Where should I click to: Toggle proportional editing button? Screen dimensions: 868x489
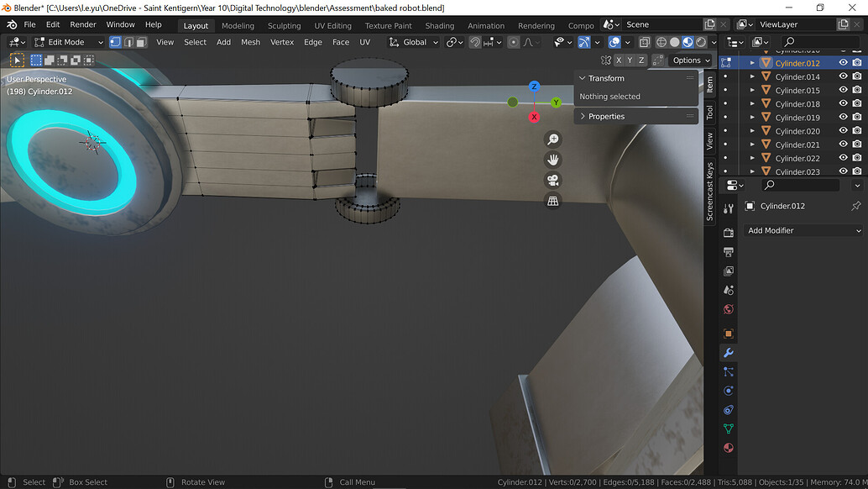click(513, 42)
